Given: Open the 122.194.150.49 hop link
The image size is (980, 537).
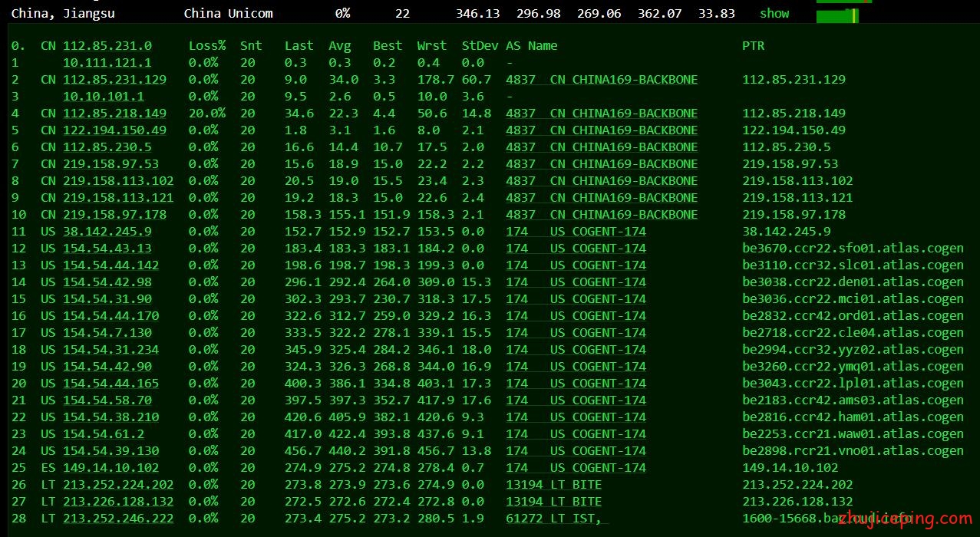Looking at the screenshot, I should (x=114, y=130).
